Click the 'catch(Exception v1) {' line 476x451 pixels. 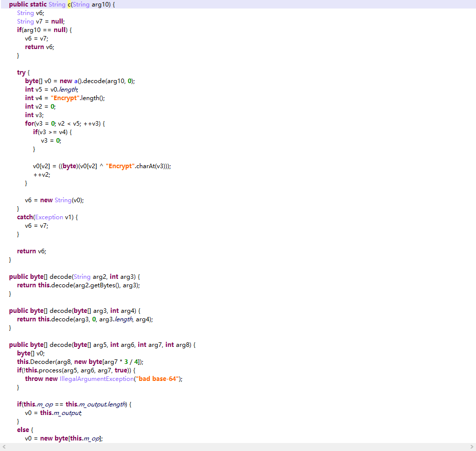(x=48, y=217)
